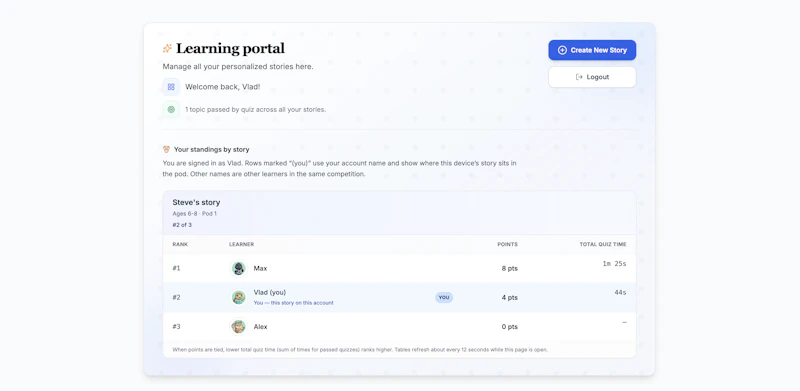Click the LEARNER column header
This screenshot has width=800, height=391.
241,245
